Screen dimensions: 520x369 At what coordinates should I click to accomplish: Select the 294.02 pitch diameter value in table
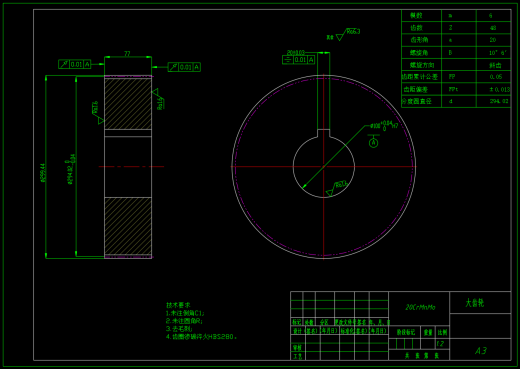[499, 101]
